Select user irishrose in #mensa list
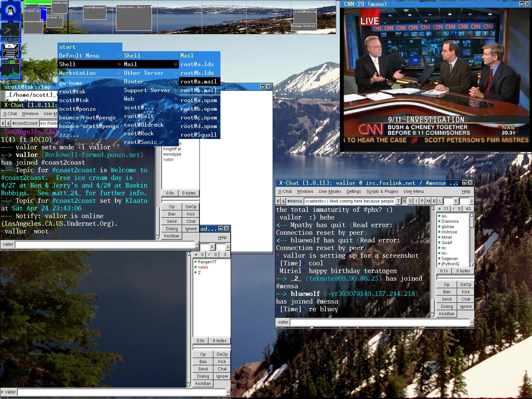Screen dimensions: 532x399 (449, 232)
